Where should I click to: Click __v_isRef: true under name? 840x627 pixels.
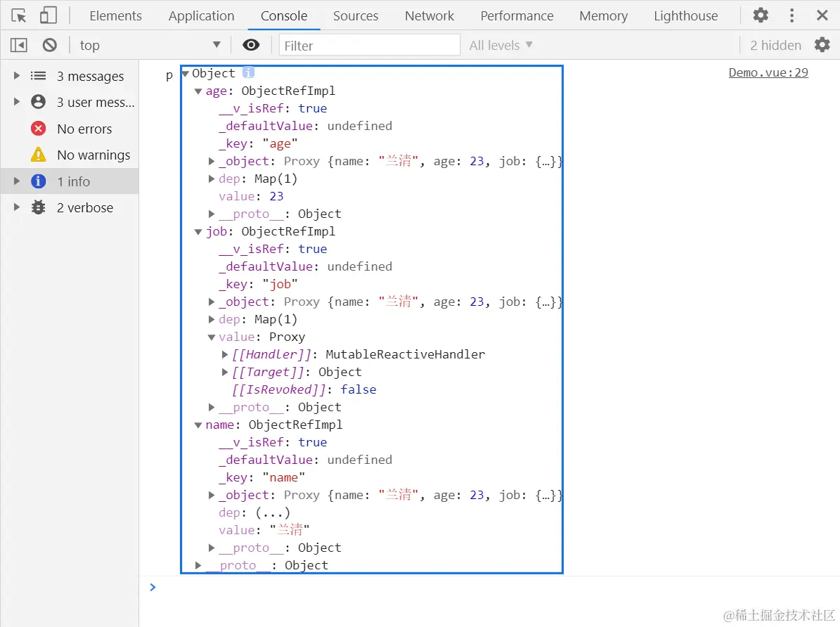click(x=273, y=442)
